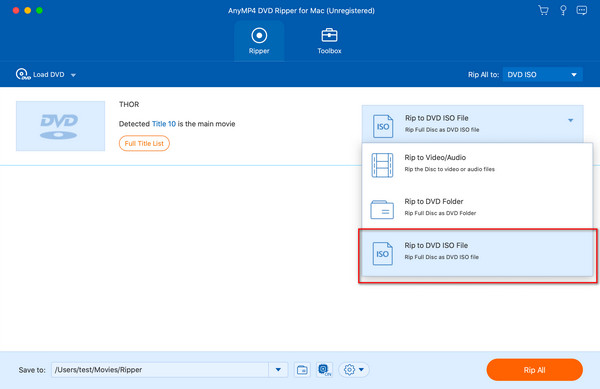The width and height of the screenshot is (600, 389).
Task: Click the DVD disc thumbnail
Action: coord(60,126)
